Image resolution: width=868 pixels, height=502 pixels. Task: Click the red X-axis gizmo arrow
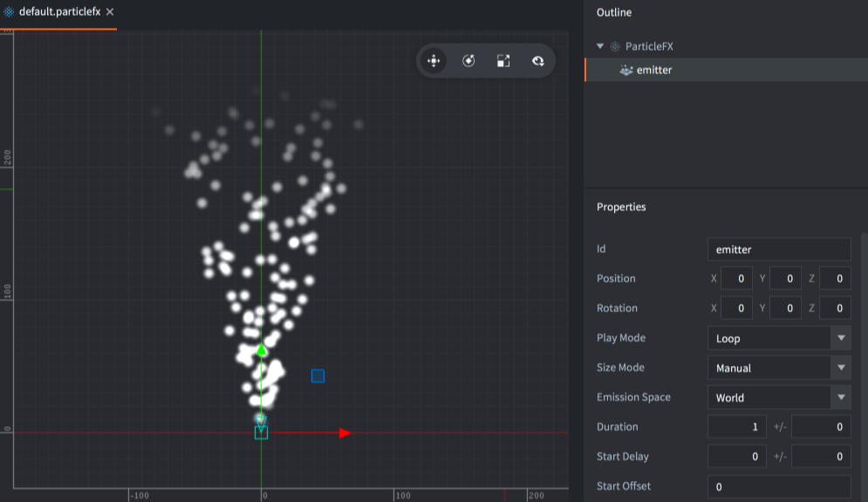point(345,433)
